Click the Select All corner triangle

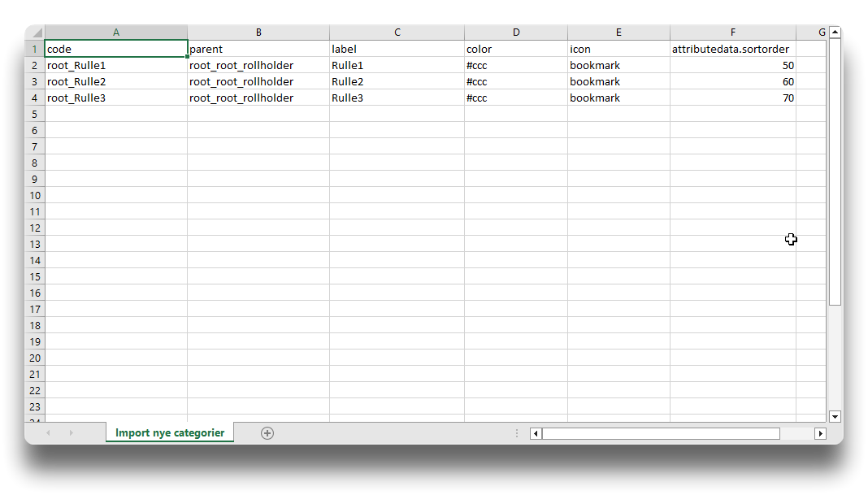pyautogui.click(x=35, y=33)
